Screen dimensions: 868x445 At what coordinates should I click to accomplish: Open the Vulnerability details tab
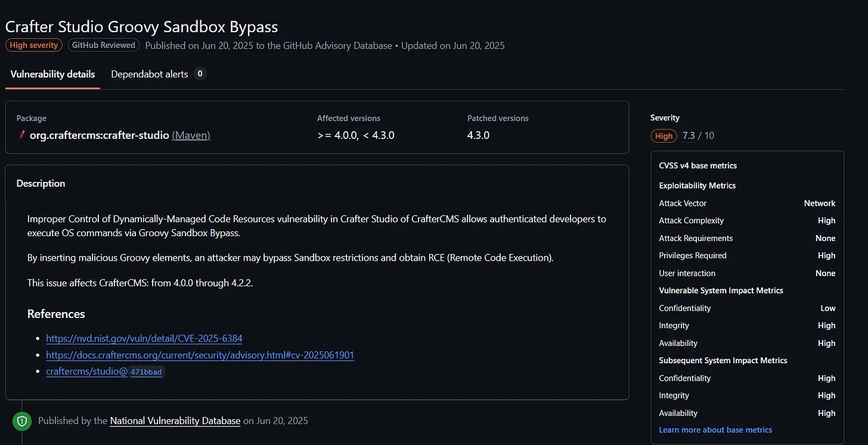(x=52, y=75)
